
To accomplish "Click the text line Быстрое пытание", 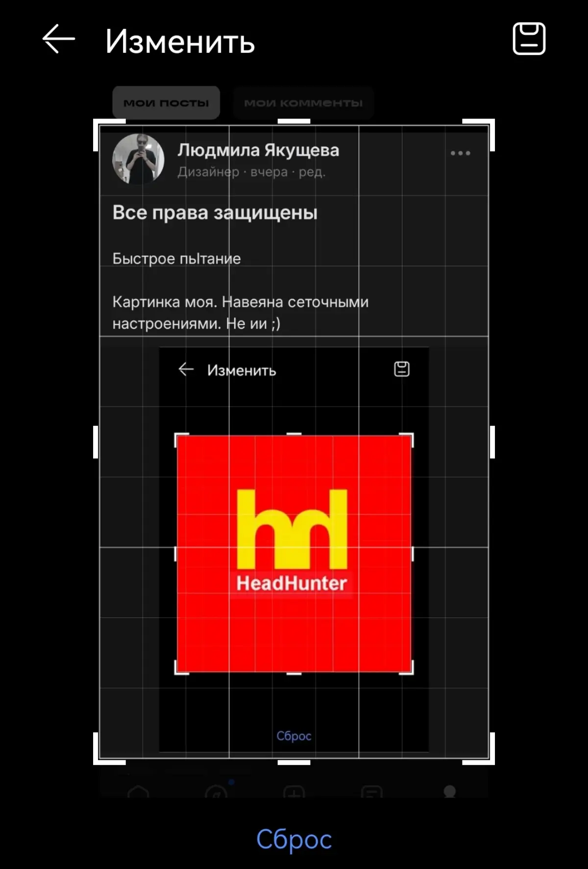I will tap(176, 258).
